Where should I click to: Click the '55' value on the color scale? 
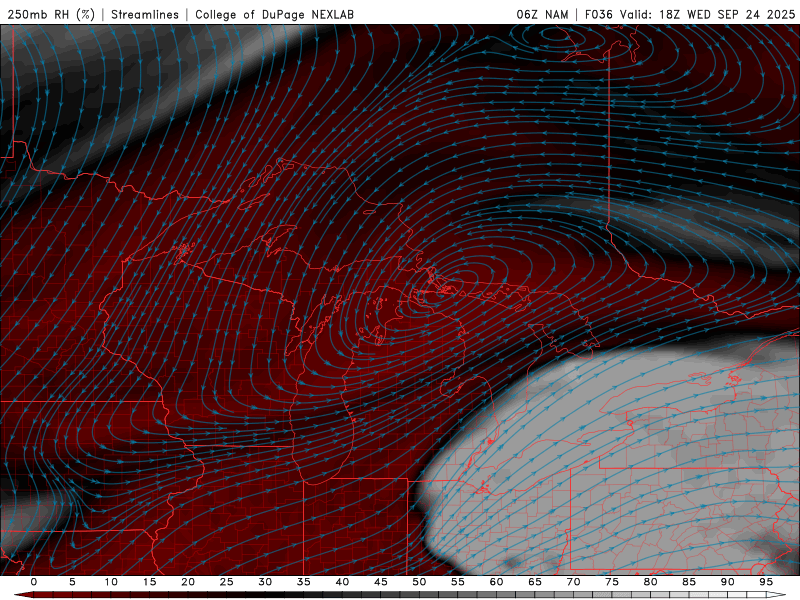458,582
